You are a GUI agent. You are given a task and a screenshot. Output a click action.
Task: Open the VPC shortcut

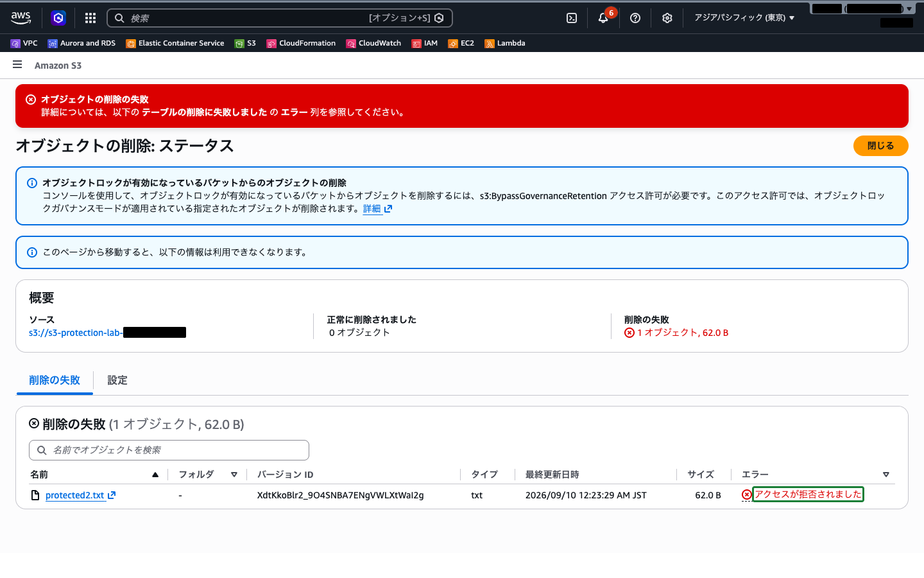tap(24, 43)
